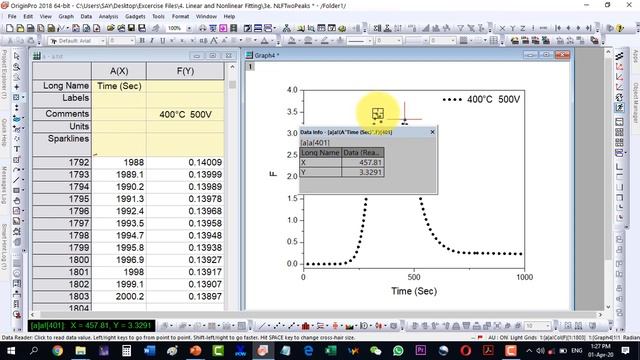
Task: Open the Object Manager side tab
Action: click(x=636, y=103)
